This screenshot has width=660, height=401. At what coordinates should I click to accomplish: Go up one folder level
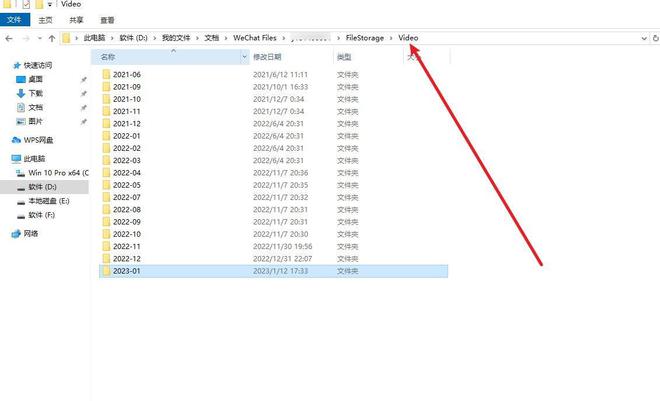coord(51,38)
